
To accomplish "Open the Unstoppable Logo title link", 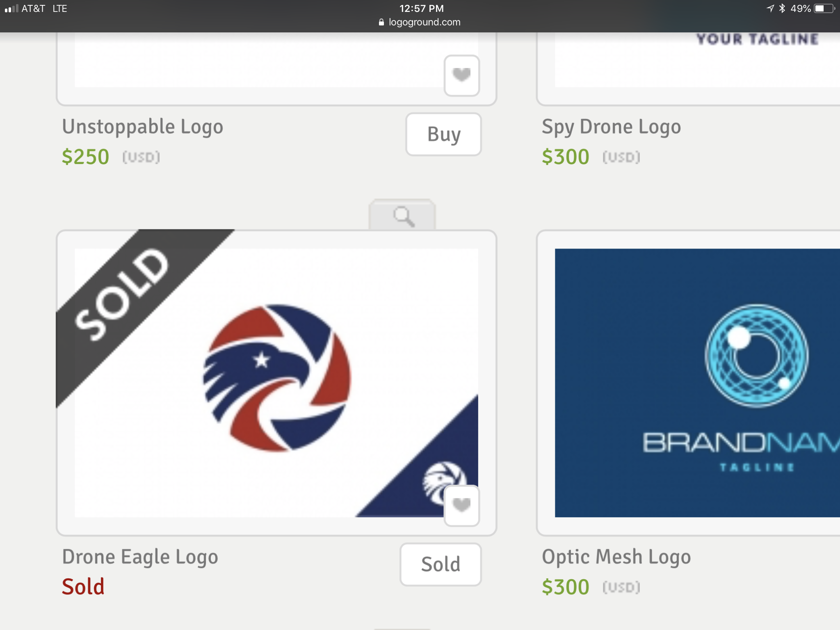I will pyautogui.click(x=142, y=126).
